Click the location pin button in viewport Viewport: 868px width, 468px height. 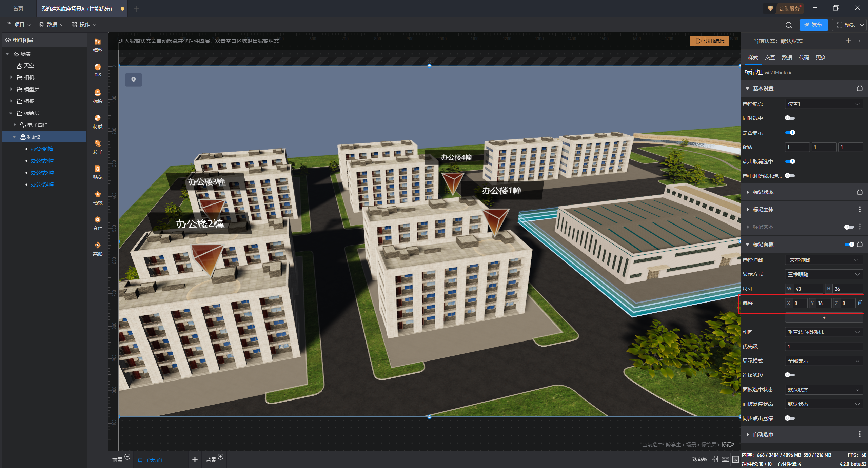pyautogui.click(x=134, y=80)
